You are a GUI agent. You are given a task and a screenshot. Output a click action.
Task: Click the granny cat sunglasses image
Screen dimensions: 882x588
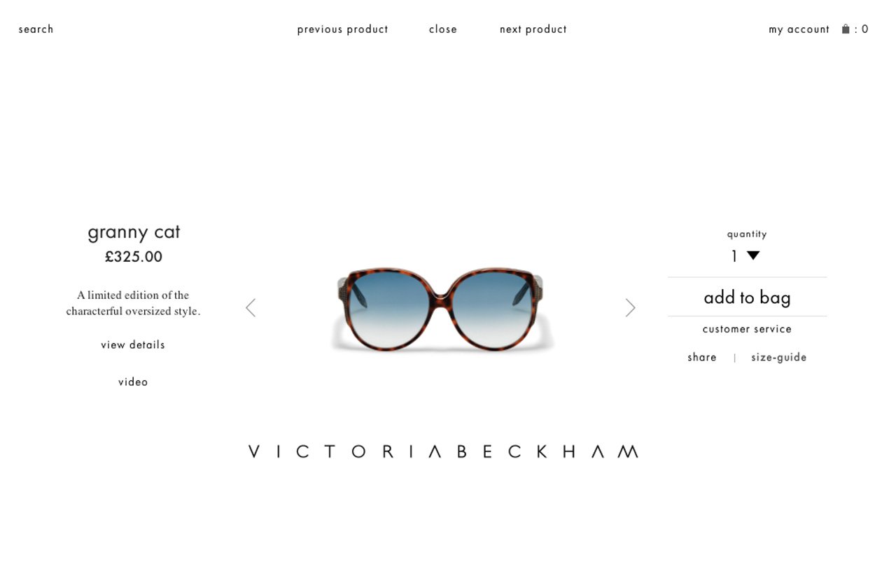pyautogui.click(x=442, y=309)
